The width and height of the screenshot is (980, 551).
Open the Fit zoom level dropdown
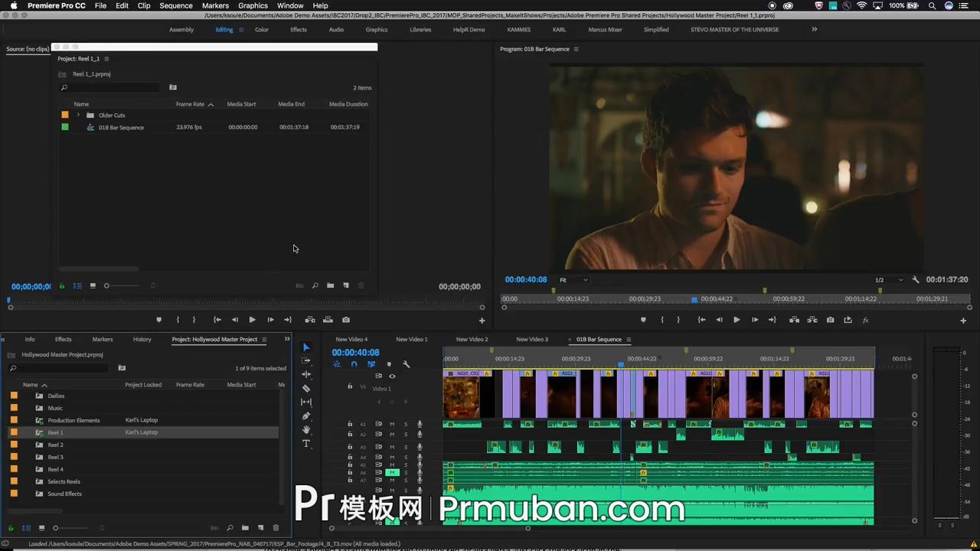[x=573, y=280]
